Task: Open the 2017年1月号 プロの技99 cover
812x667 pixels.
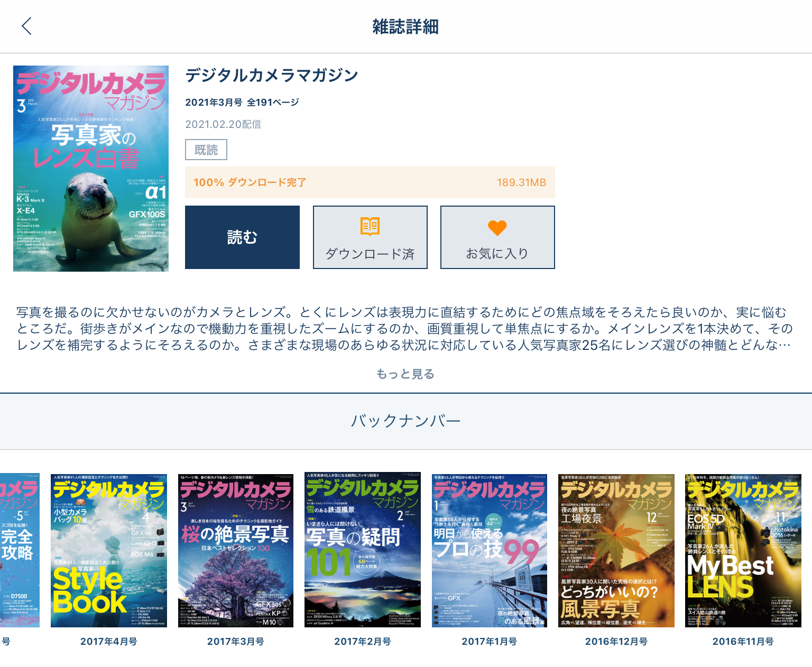Action: (x=490, y=551)
